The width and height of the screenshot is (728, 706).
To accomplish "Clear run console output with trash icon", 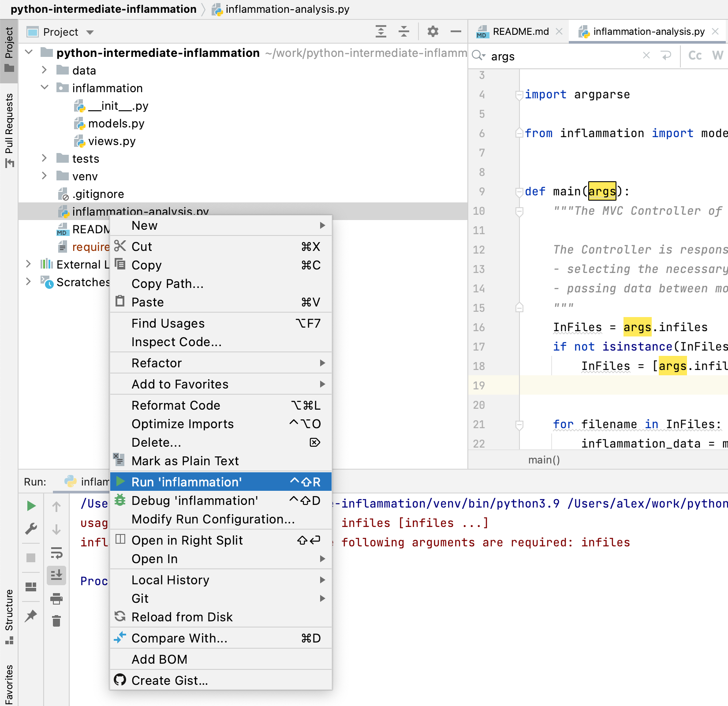I will 57,621.
